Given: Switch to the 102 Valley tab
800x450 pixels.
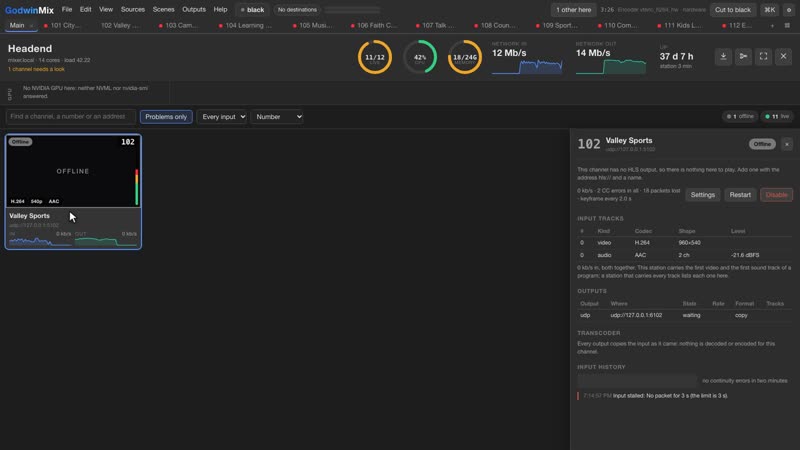Looking at the screenshot, I should [120, 26].
